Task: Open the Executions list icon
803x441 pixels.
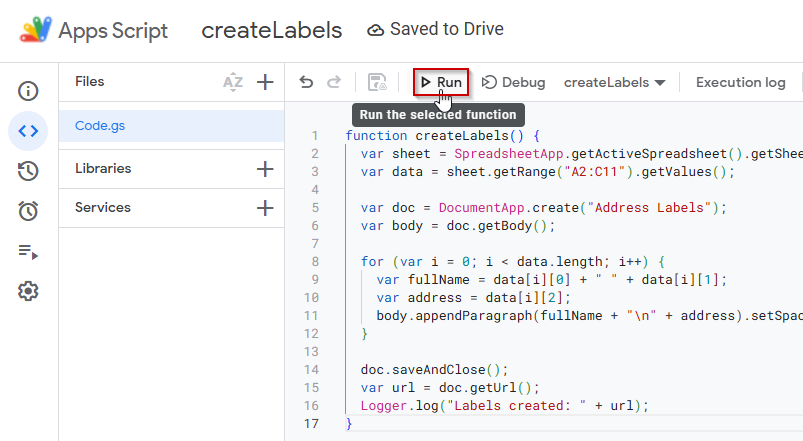Action: tap(28, 251)
